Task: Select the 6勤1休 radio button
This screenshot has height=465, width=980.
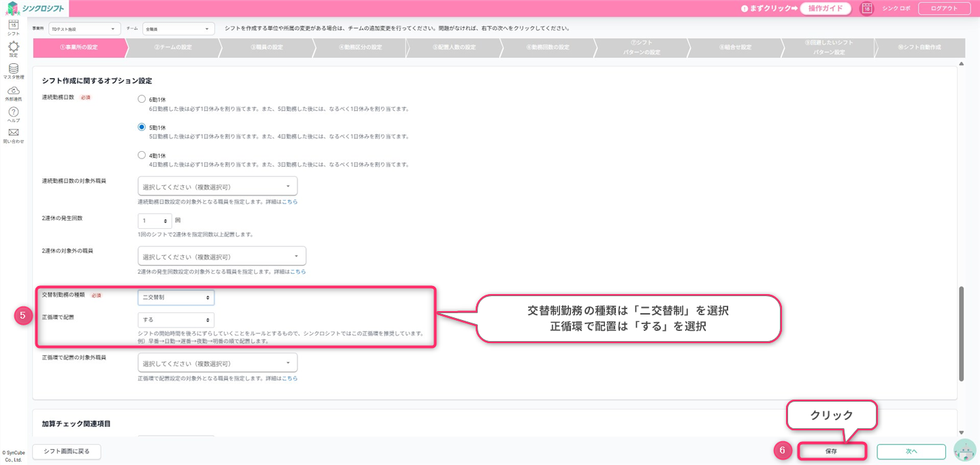Action: pos(142,99)
